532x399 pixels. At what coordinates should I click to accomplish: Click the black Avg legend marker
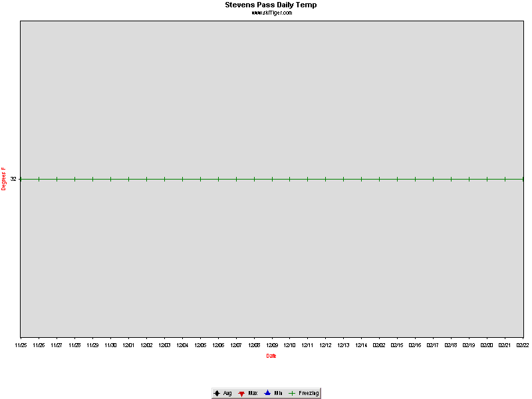[x=217, y=393]
